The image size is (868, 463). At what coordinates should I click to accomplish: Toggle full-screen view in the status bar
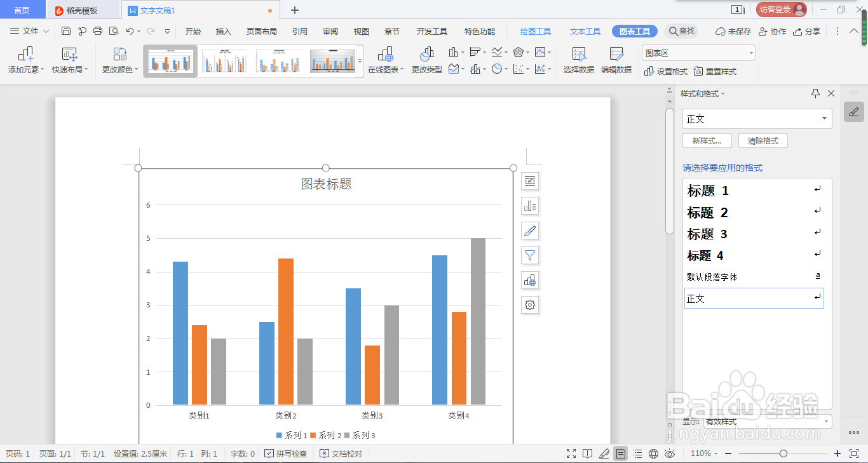570,453
